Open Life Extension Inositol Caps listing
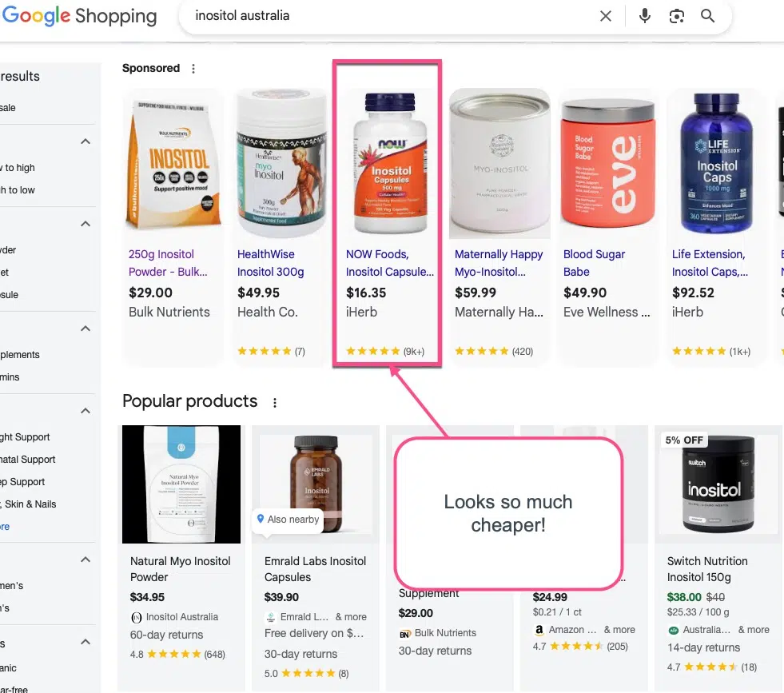 click(710, 263)
